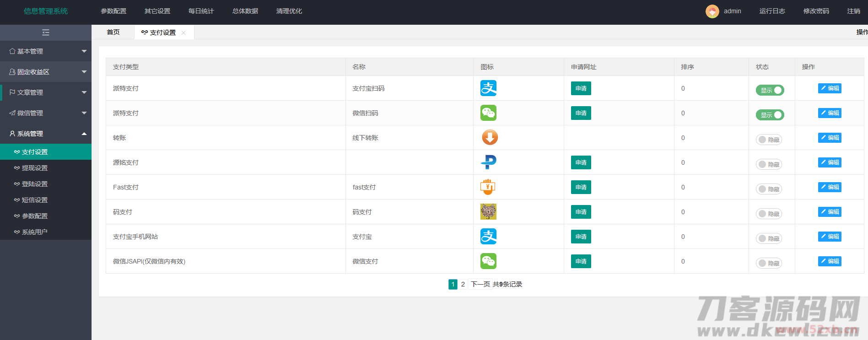Open 每日统计 in top menu
Viewport: 868px width, 340px height.
(201, 11)
